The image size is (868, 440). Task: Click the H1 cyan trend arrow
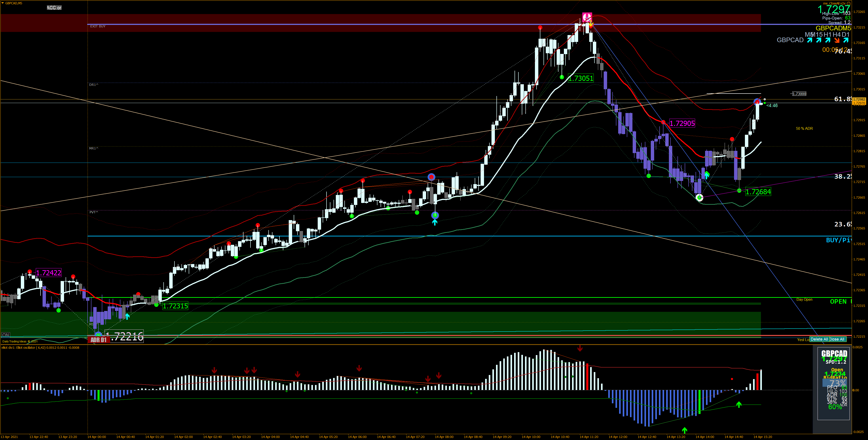pyautogui.click(x=828, y=41)
